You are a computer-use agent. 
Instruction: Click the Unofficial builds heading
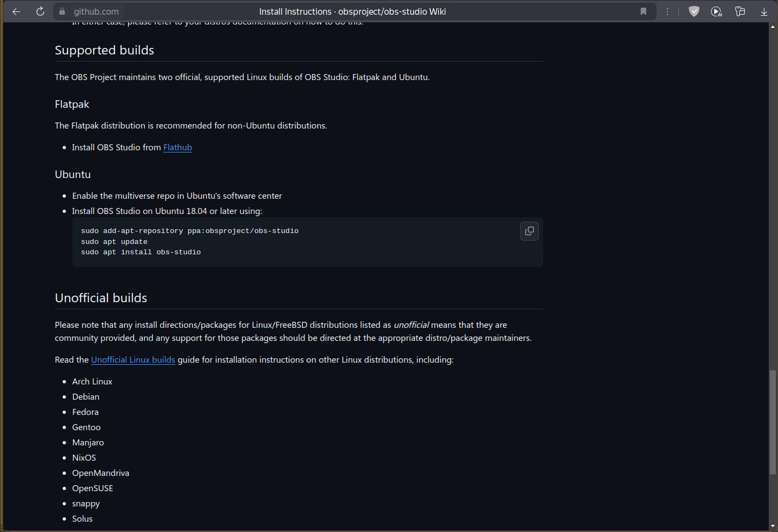click(101, 298)
